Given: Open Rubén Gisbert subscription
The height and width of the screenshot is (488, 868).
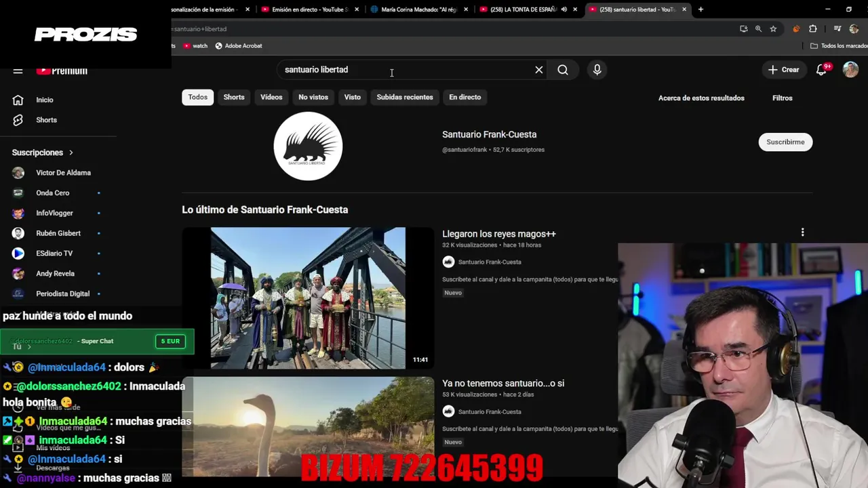Looking at the screenshot, I should pyautogui.click(x=58, y=233).
